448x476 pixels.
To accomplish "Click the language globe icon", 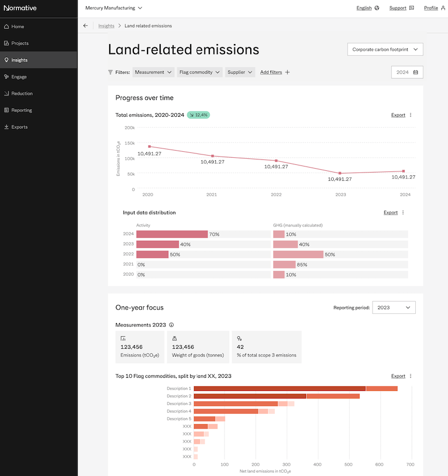I will (x=377, y=8).
